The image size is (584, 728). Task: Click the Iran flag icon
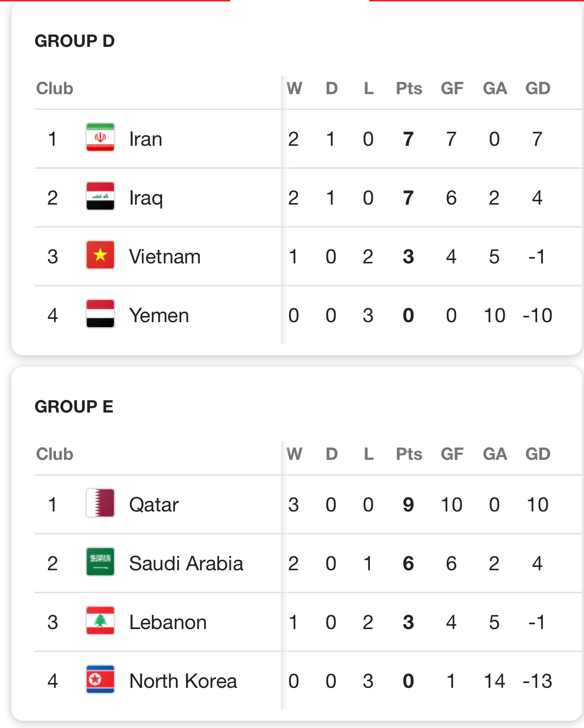(x=100, y=138)
